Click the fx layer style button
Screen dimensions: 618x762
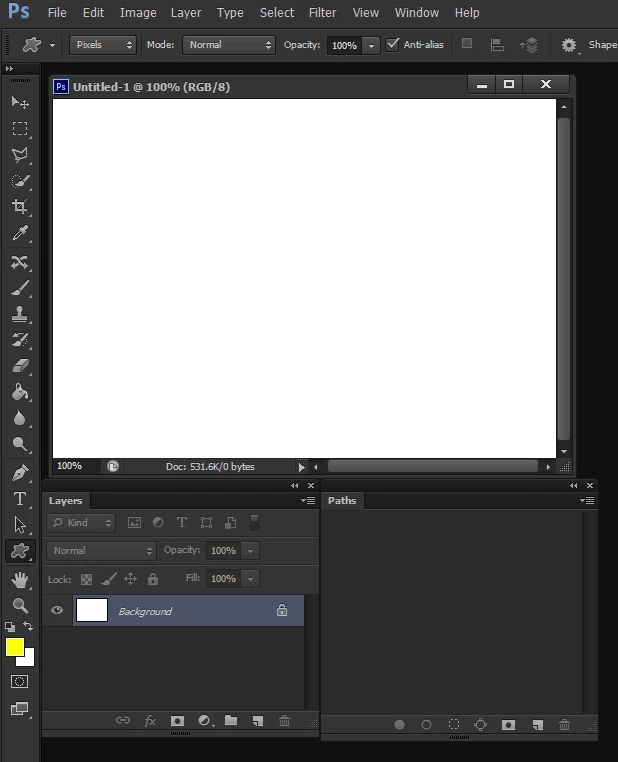pos(150,721)
